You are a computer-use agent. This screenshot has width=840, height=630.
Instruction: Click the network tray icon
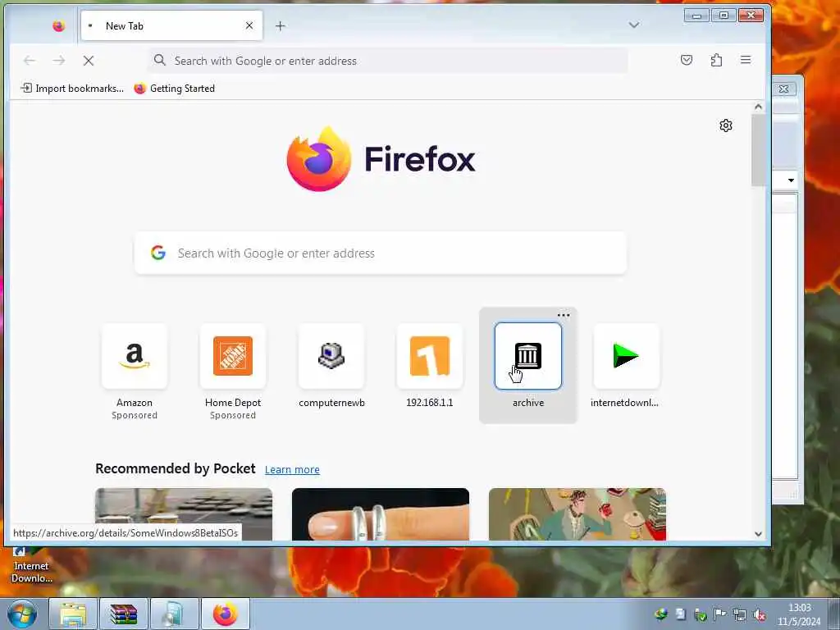pyautogui.click(x=740, y=614)
